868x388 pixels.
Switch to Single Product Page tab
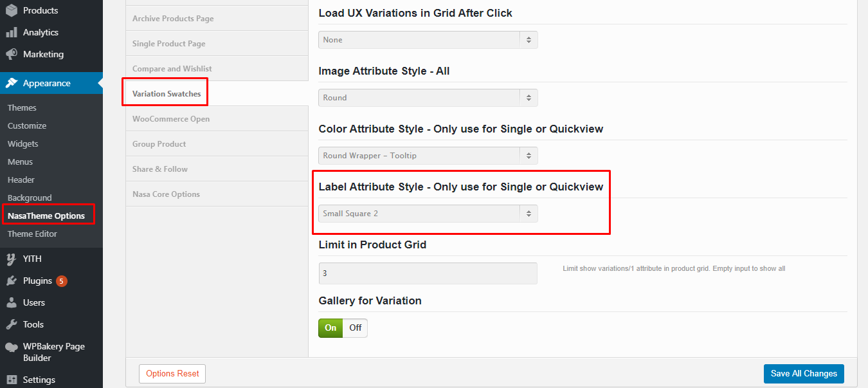(169, 44)
